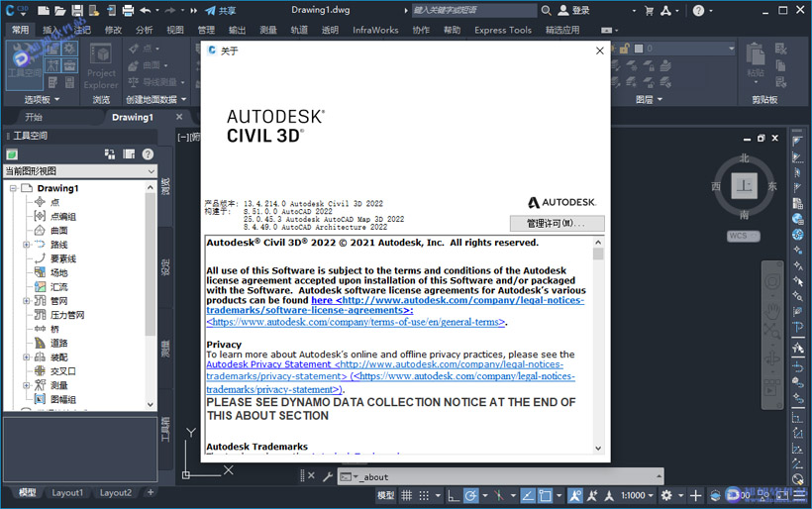Open the Express Tools ribbon tab

pyautogui.click(x=503, y=30)
